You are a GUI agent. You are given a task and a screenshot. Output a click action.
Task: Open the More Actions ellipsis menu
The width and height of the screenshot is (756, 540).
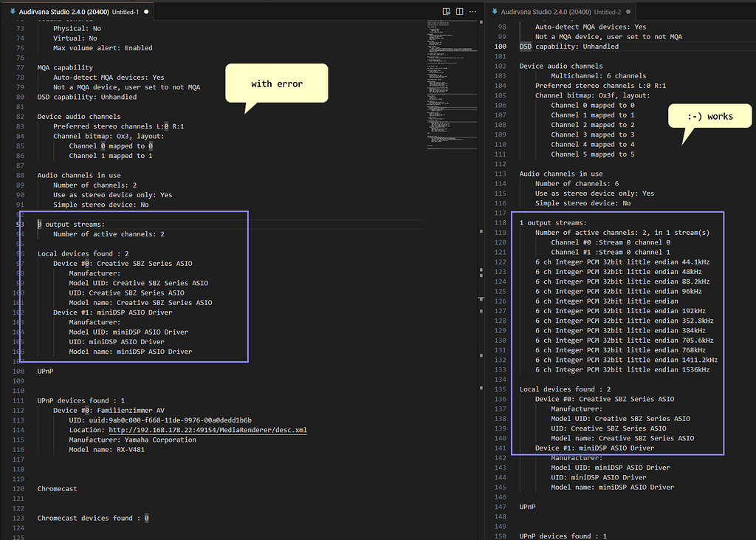473,12
